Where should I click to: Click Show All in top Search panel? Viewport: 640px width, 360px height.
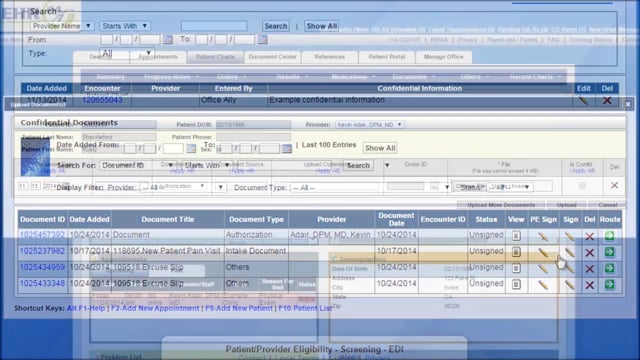pyautogui.click(x=322, y=26)
